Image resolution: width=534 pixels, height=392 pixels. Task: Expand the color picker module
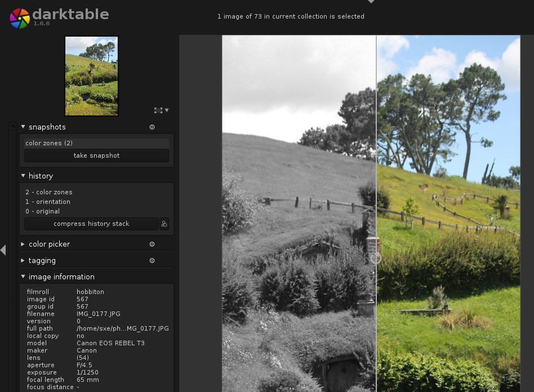23,244
